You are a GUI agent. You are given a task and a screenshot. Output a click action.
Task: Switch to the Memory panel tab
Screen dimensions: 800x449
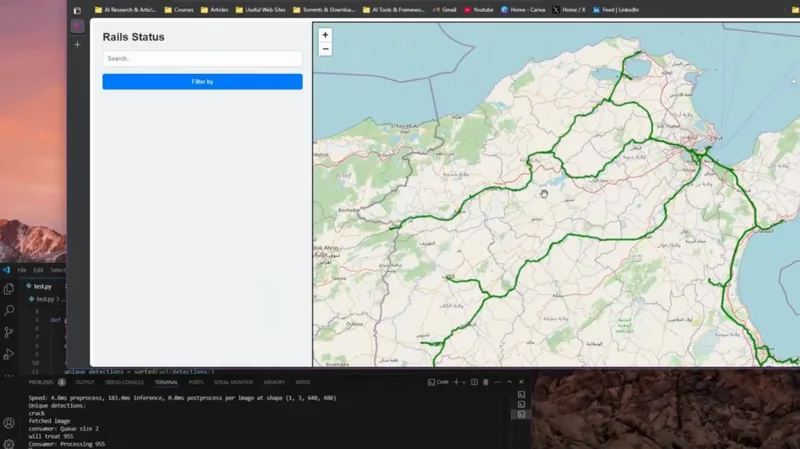[x=274, y=382]
